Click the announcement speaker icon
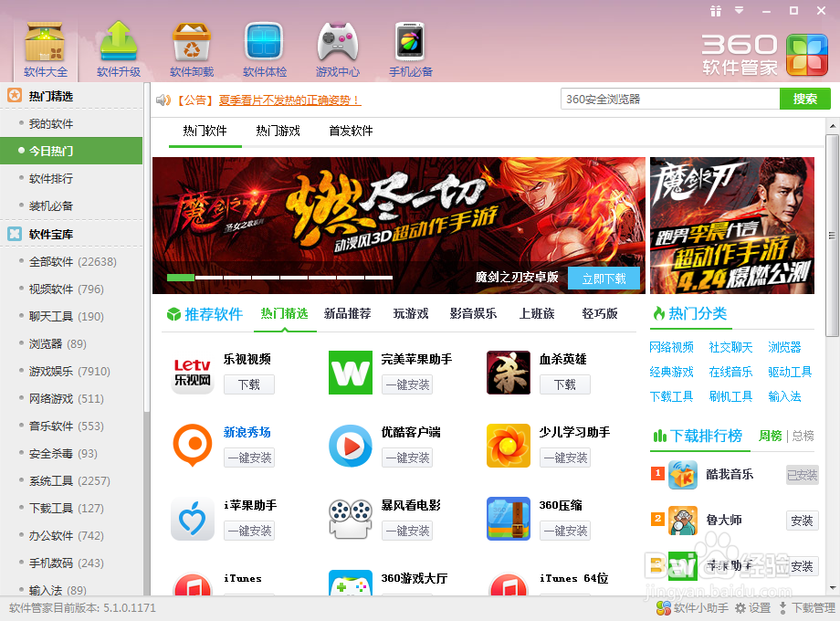The height and width of the screenshot is (621, 840). 163,100
